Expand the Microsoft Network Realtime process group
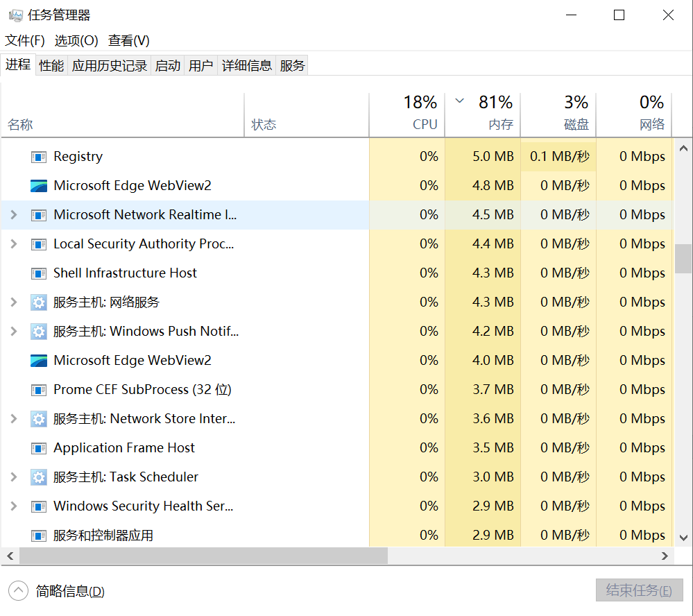 [14, 215]
